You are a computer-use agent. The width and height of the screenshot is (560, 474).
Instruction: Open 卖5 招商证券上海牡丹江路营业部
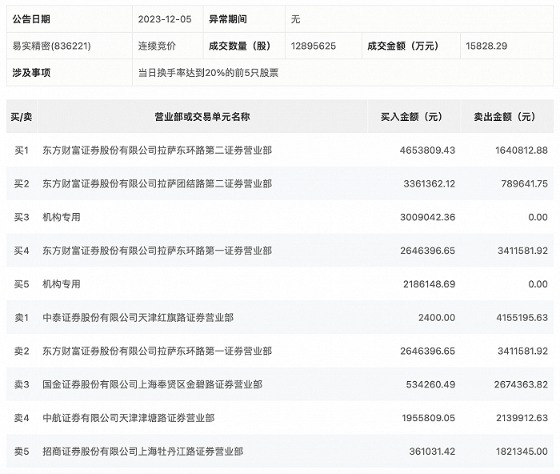[143, 451]
